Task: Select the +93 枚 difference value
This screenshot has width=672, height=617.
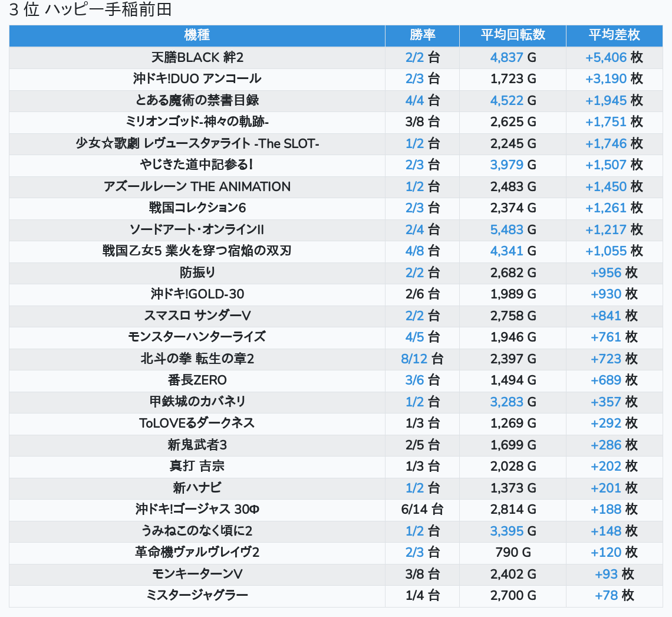Action: [614, 574]
